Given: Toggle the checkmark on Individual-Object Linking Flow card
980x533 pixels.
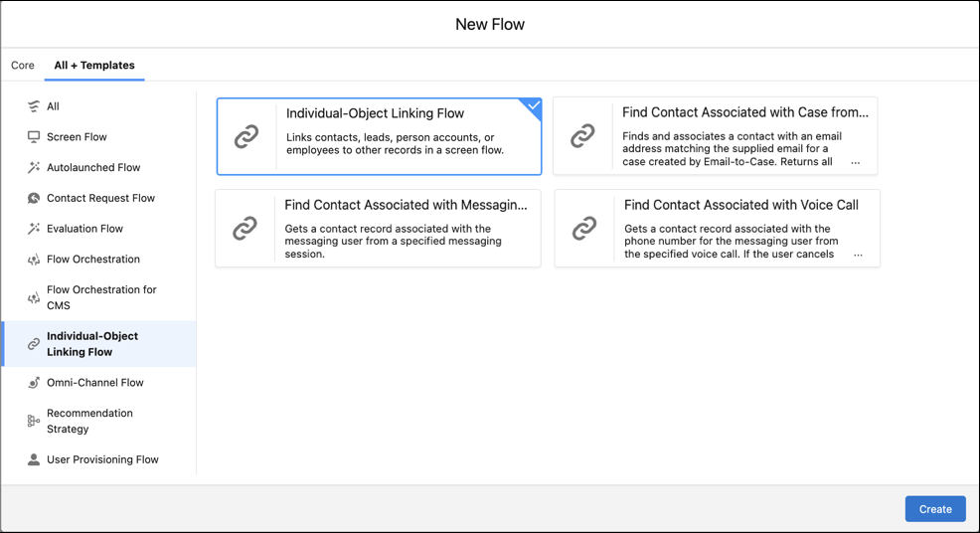Looking at the screenshot, I should (533, 106).
